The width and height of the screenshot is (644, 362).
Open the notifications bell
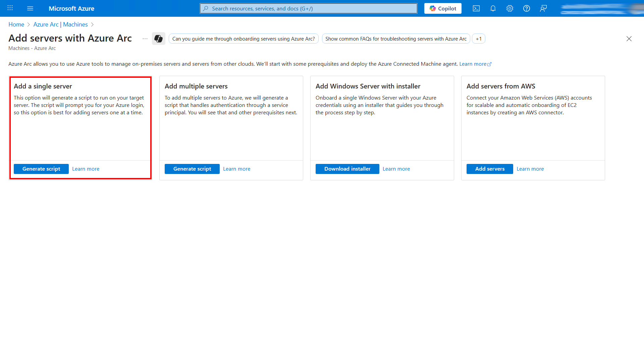[x=493, y=8]
